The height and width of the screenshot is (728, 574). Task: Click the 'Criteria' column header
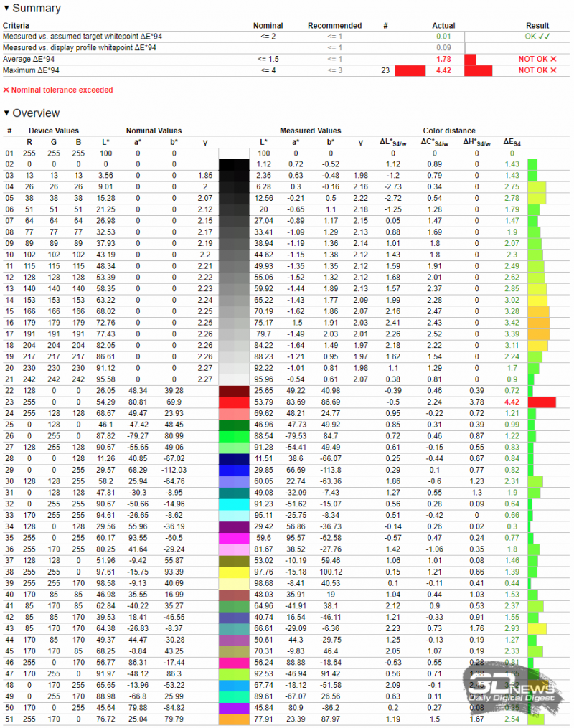(16, 26)
